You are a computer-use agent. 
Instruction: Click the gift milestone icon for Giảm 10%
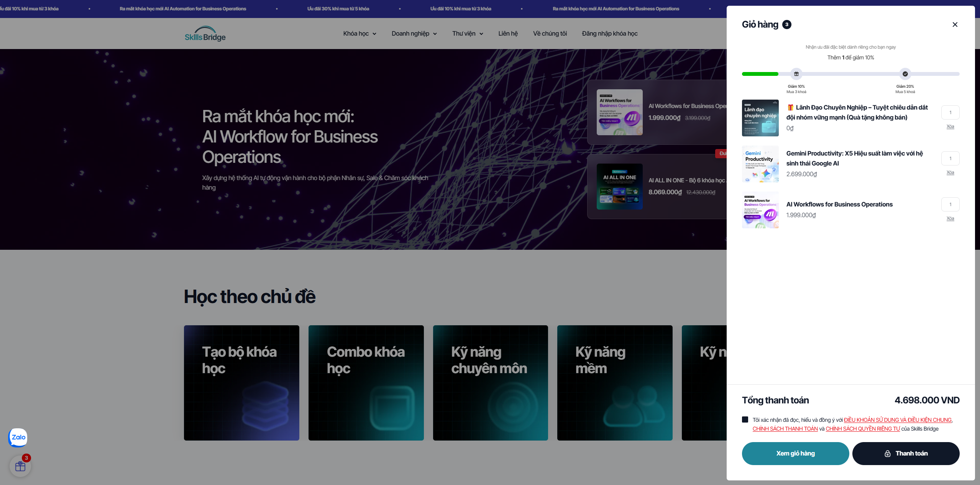(796, 74)
